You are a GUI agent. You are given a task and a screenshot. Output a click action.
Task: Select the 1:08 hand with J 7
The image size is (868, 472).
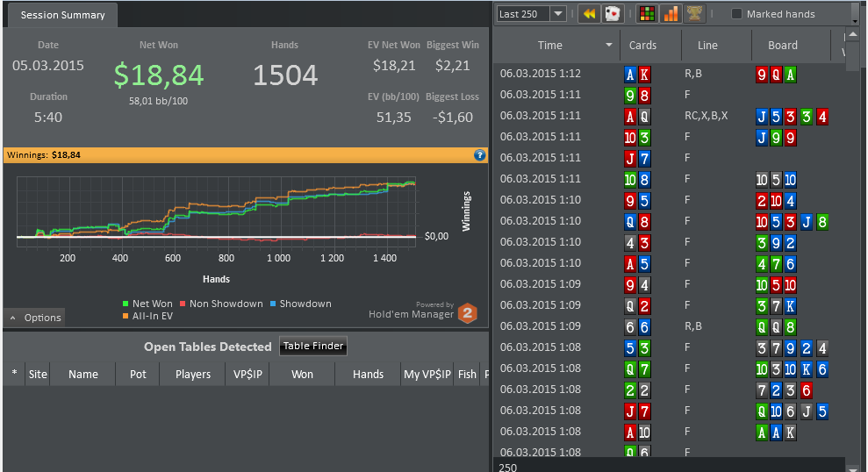coord(669,410)
